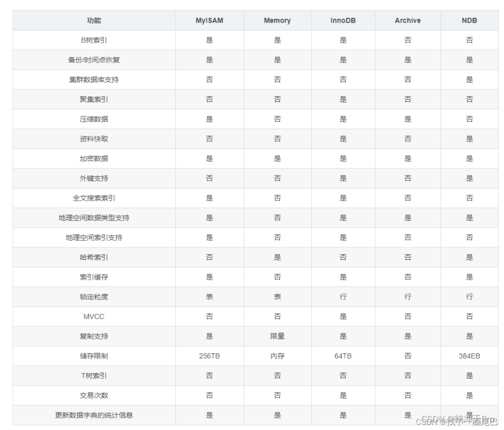Click 是 under NDB in 集群数据库支持 row
This screenshot has height=430, width=504.
click(469, 80)
